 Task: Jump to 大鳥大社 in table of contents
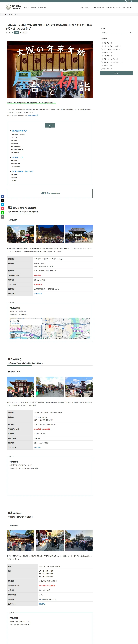pos(15,175)
